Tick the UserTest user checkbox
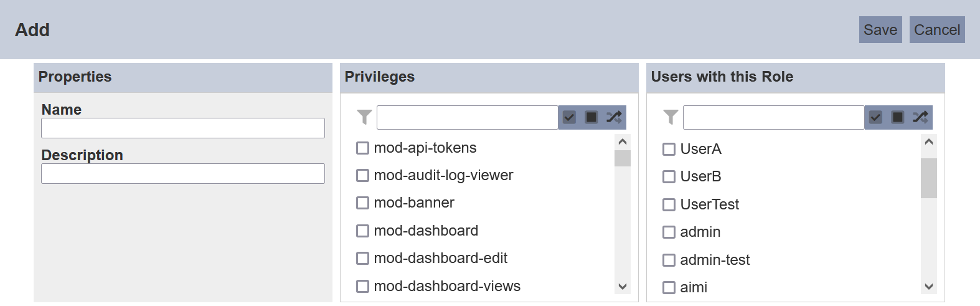This screenshot has width=980, height=306. (669, 204)
